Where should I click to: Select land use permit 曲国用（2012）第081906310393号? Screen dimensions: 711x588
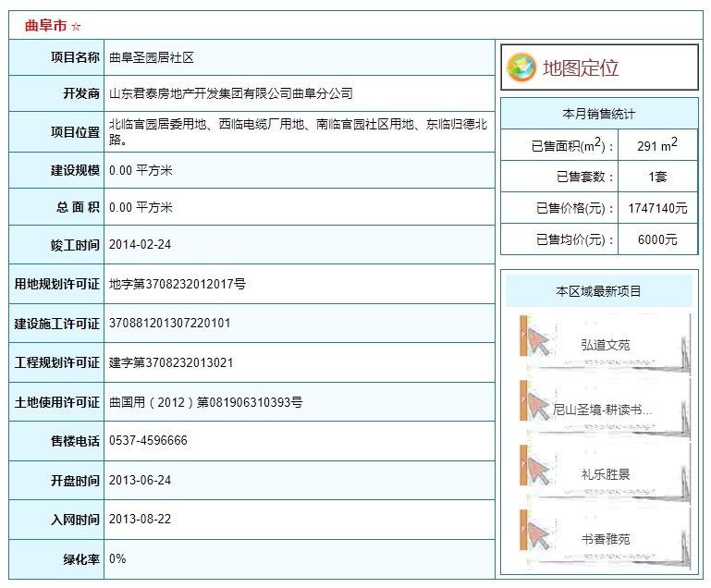(x=205, y=402)
